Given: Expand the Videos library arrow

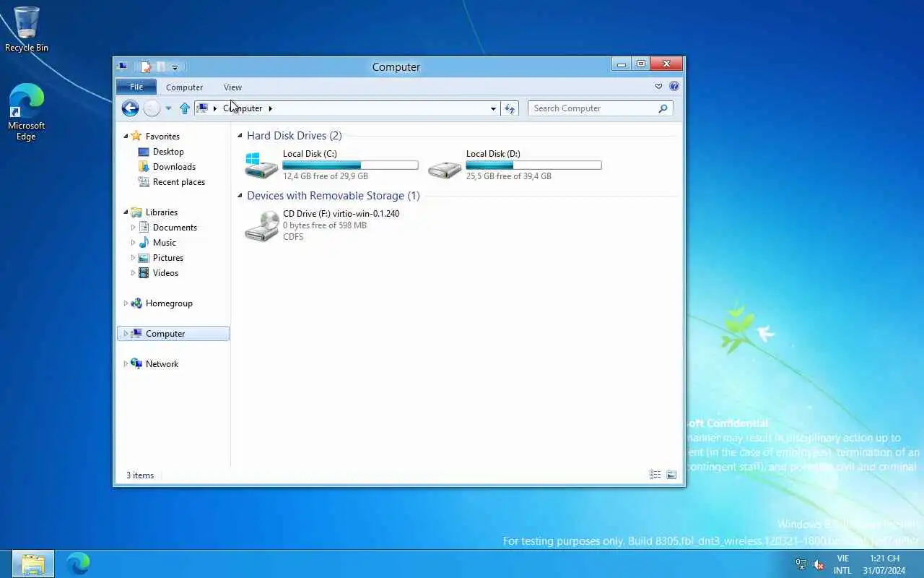Looking at the screenshot, I should (x=133, y=273).
